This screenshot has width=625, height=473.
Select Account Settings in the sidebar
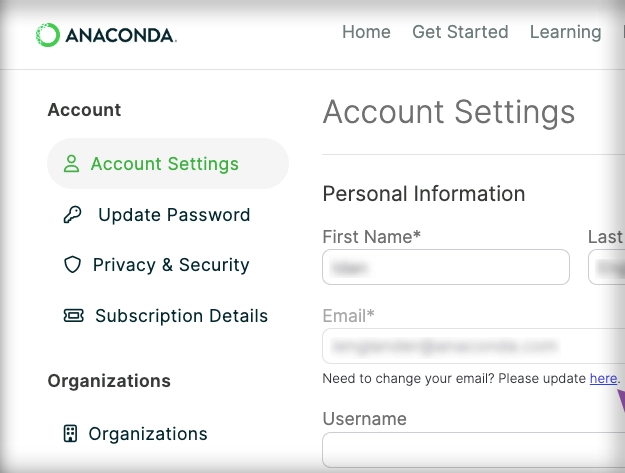(x=168, y=164)
